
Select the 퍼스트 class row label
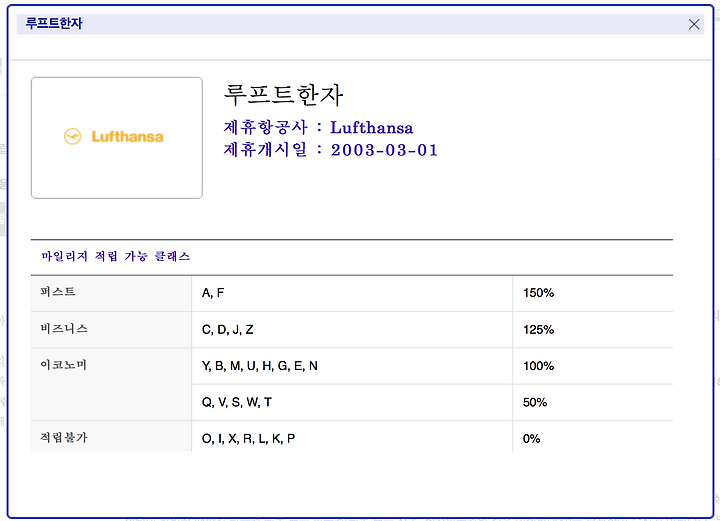[x=58, y=291]
